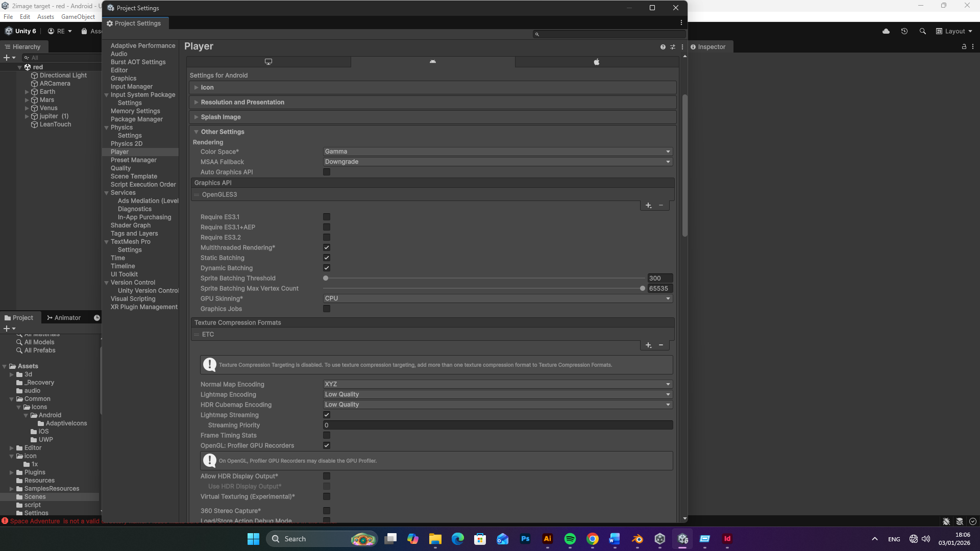The width and height of the screenshot is (980, 551).
Task: Enable the Graphics Jobs checkbox
Action: click(x=327, y=309)
